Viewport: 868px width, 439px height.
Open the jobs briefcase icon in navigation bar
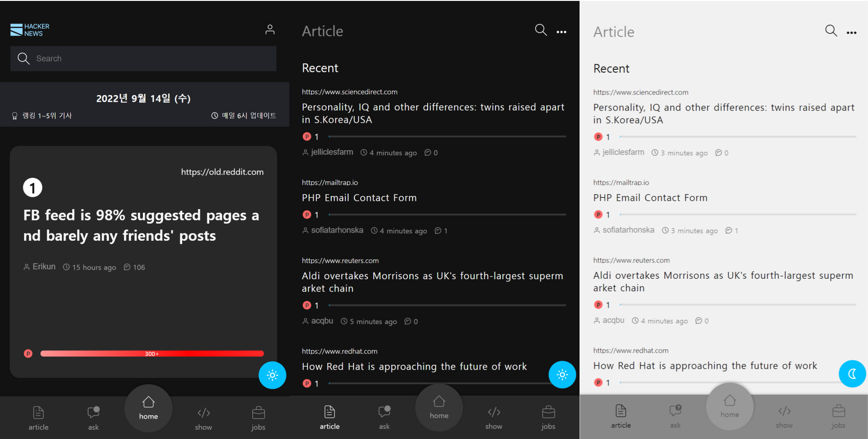pyautogui.click(x=258, y=413)
